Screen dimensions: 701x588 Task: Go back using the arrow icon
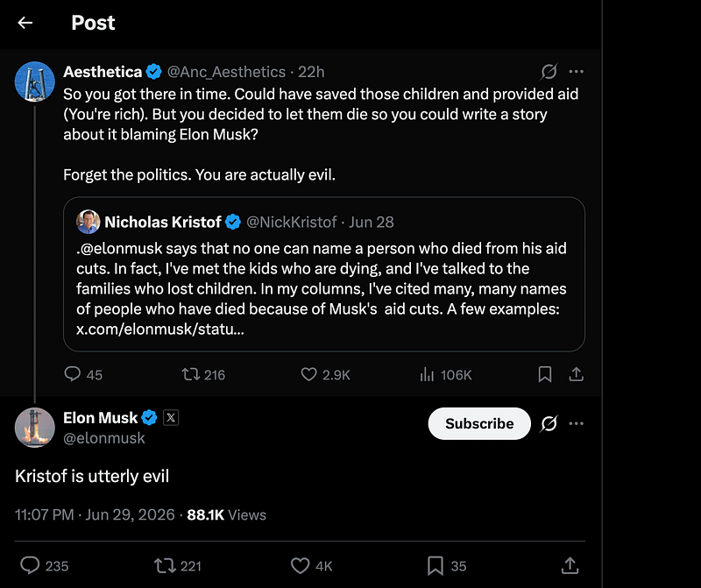[x=25, y=23]
